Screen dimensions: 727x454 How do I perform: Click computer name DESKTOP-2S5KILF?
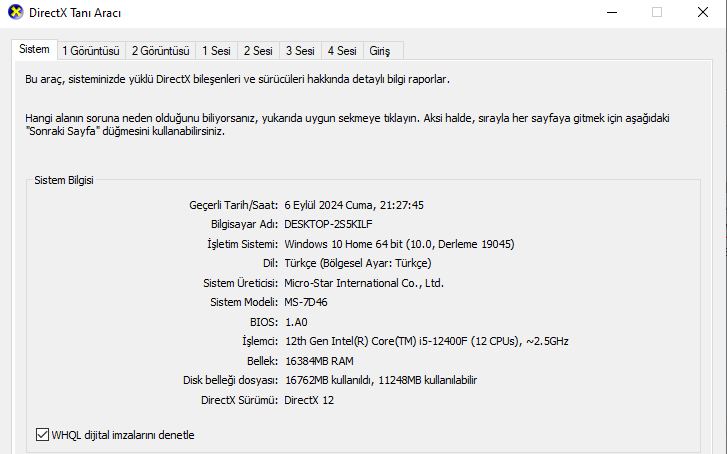(x=328, y=224)
